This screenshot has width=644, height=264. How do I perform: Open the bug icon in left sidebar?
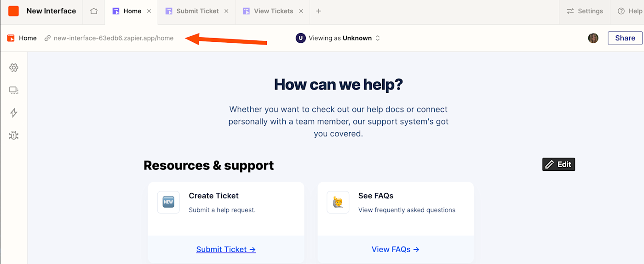14,135
